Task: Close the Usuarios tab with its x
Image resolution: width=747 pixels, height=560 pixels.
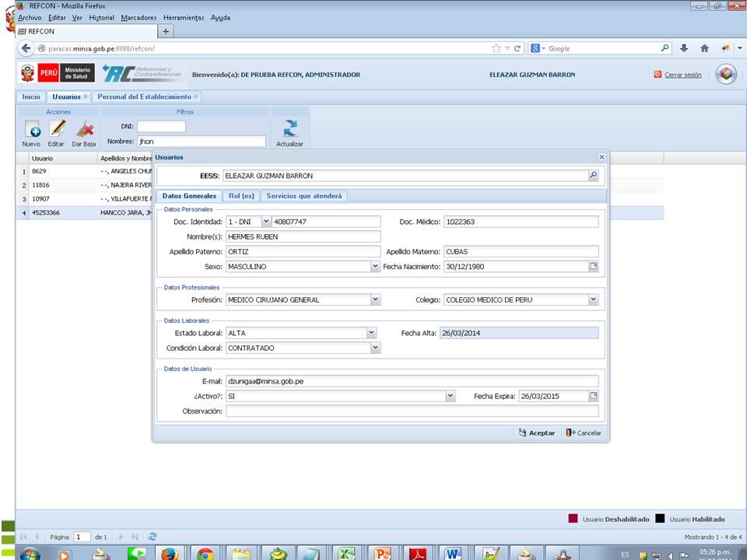Action: click(86, 96)
